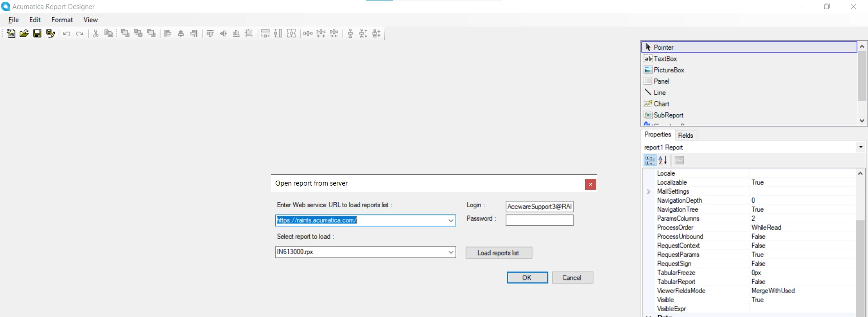The height and width of the screenshot is (317, 868).
Task: Open the File menu
Action: click(14, 20)
